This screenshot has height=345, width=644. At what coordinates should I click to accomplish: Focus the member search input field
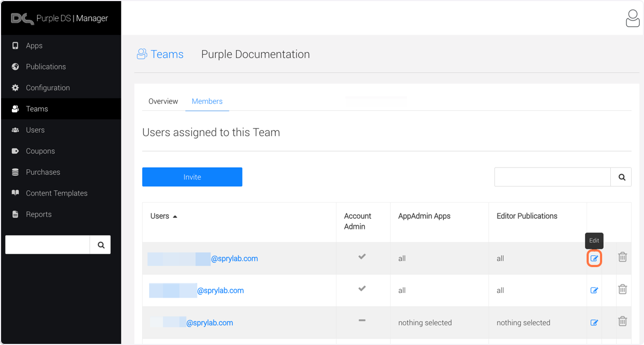553,177
